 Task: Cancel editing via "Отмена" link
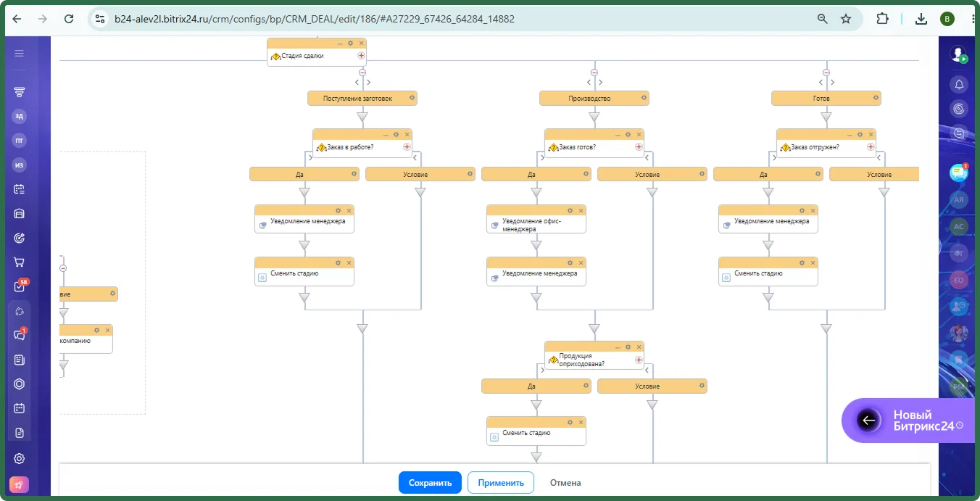click(x=565, y=483)
